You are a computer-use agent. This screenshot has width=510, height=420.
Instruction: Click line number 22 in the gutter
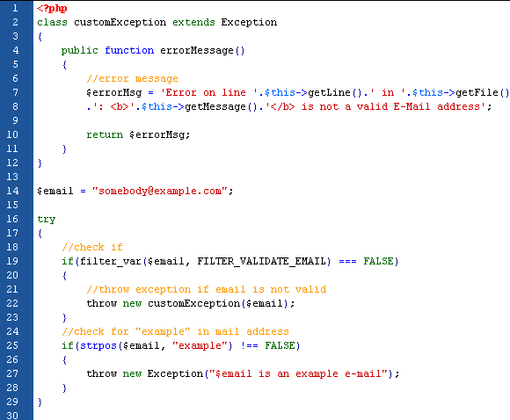coord(12,303)
